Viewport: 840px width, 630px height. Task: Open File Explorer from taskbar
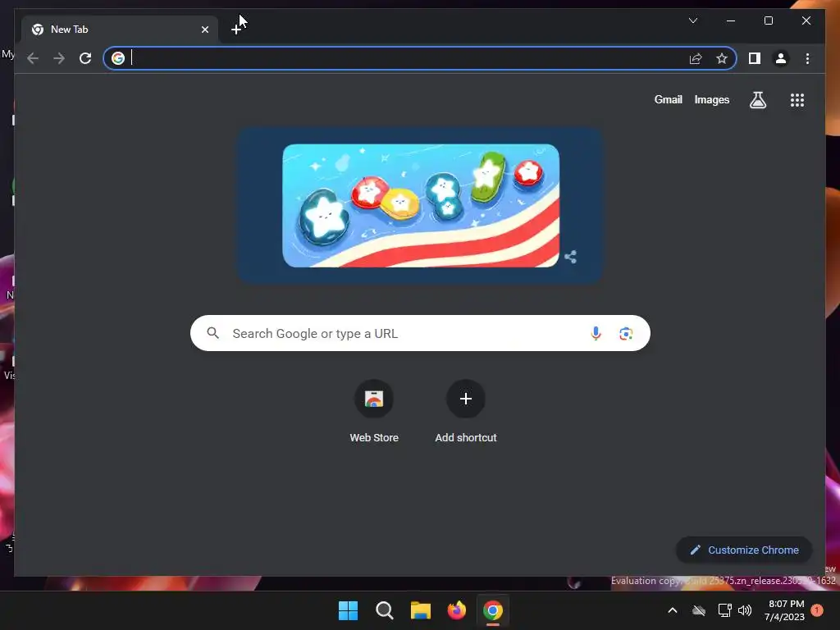click(421, 610)
